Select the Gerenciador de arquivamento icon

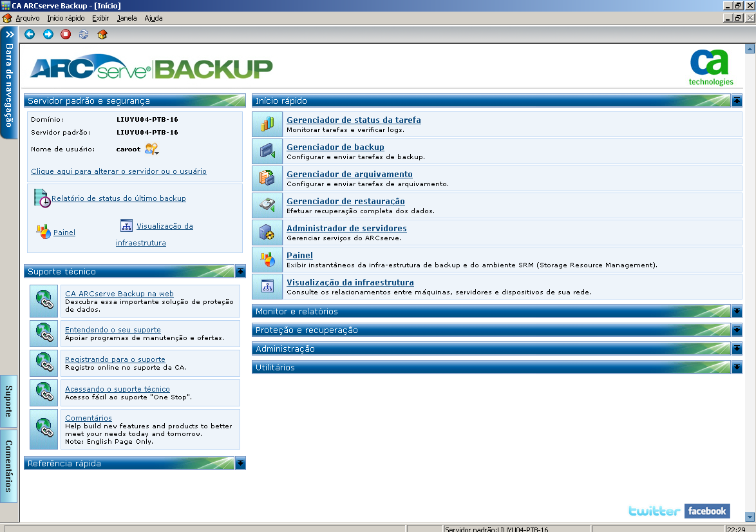[267, 178]
